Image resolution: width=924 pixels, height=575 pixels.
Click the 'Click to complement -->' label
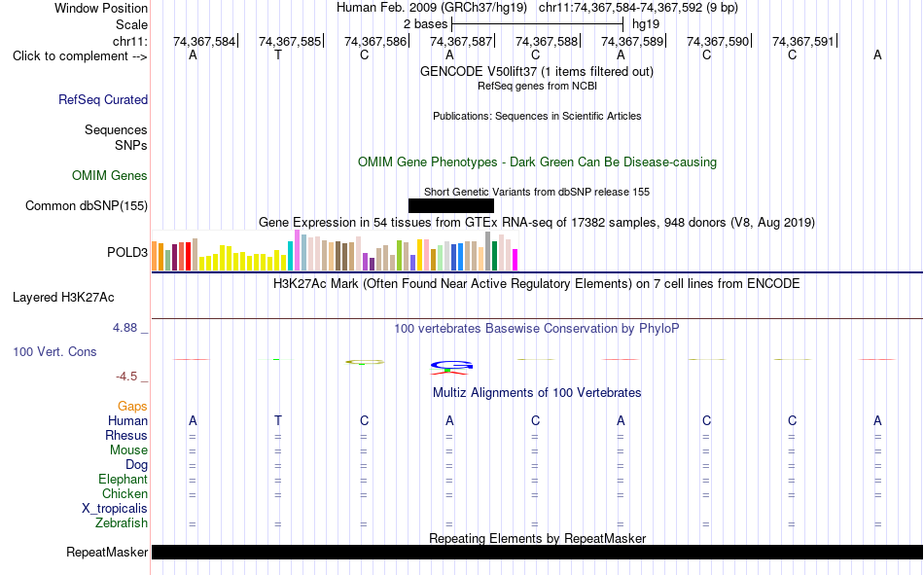click(80, 56)
